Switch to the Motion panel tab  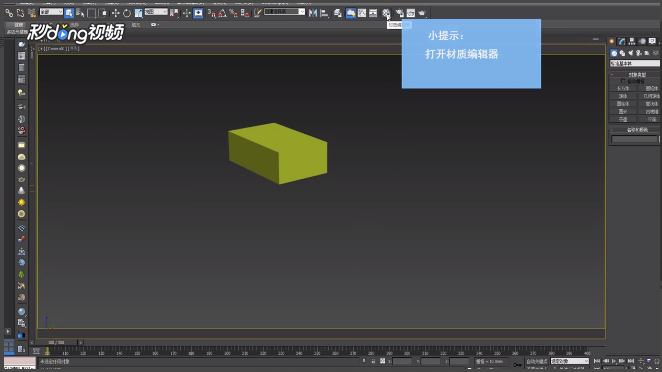[x=642, y=41]
